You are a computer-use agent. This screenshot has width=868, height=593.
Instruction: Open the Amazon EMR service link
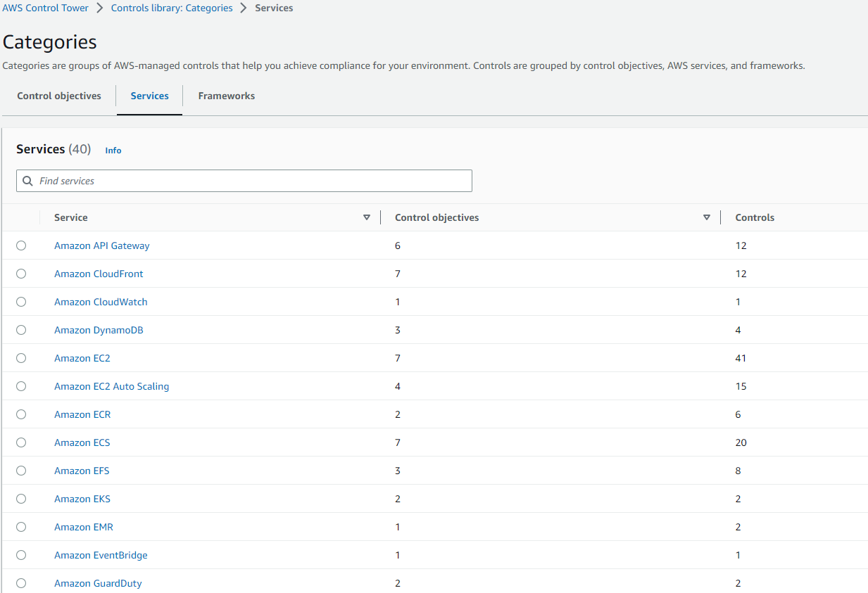click(84, 527)
